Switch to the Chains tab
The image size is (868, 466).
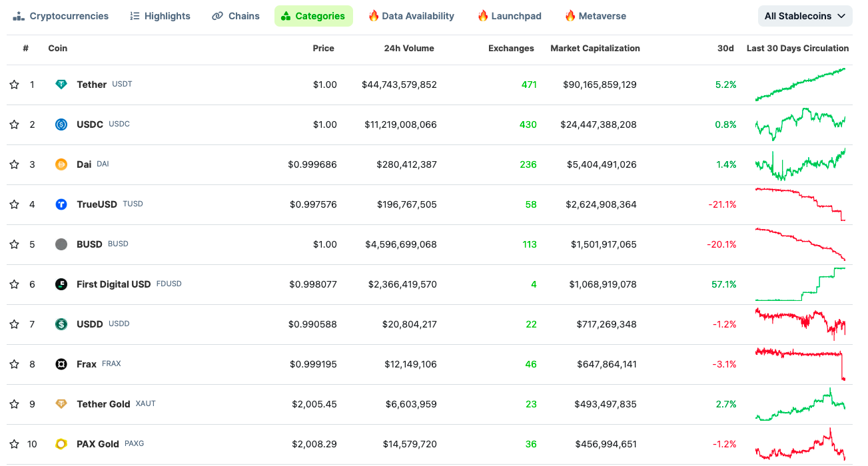(236, 16)
